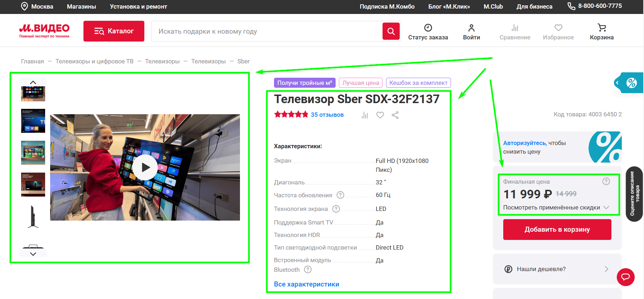644x299 pixels.
Task: Open Для бизнеса menu item
Action: (534, 6)
